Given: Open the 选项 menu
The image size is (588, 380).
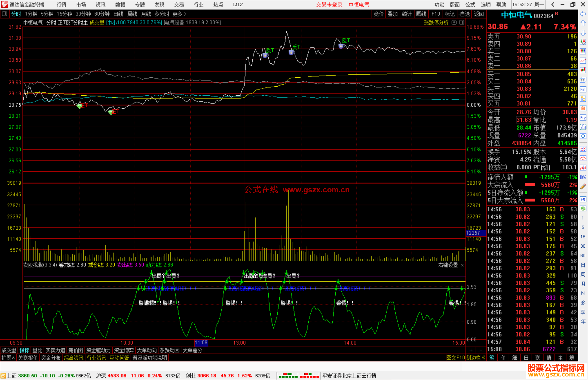Looking at the screenshot, I should point(486,4).
